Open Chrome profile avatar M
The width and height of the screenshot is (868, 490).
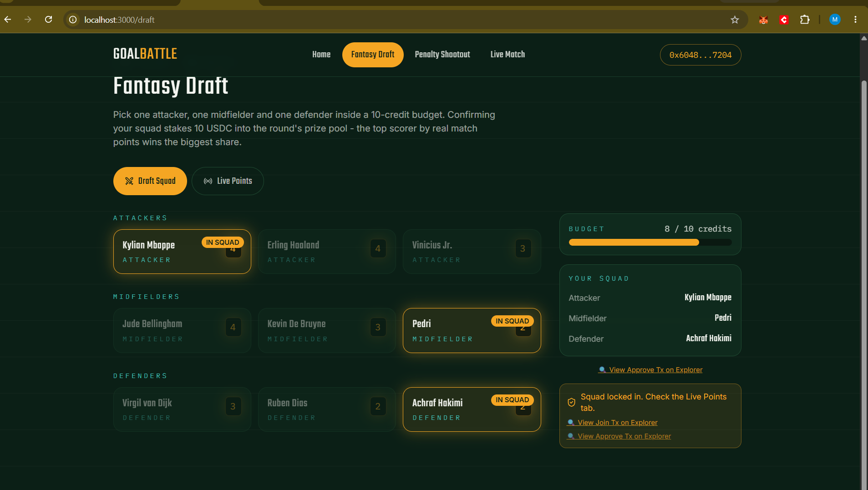pos(835,20)
